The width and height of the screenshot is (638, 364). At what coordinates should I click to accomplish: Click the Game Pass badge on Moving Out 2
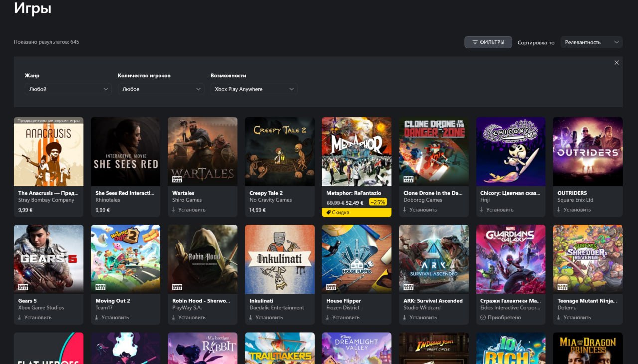click(100, 287)
